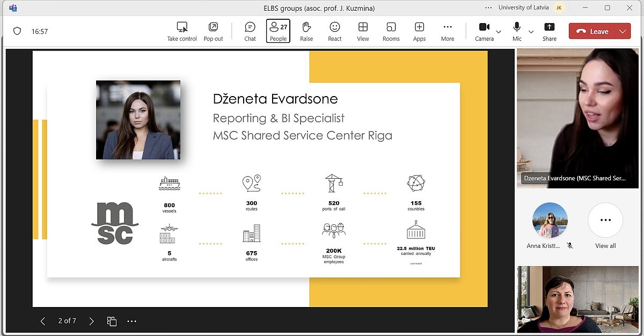Open the React emoji menu
644x336 pixels.
click(x=335, y=31)
